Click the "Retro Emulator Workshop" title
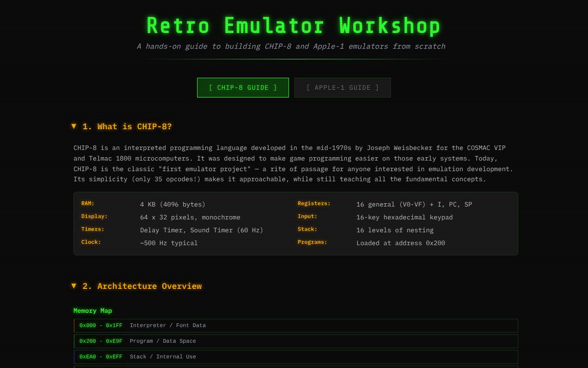Screen dimensions: 588x368 (293, 25)
